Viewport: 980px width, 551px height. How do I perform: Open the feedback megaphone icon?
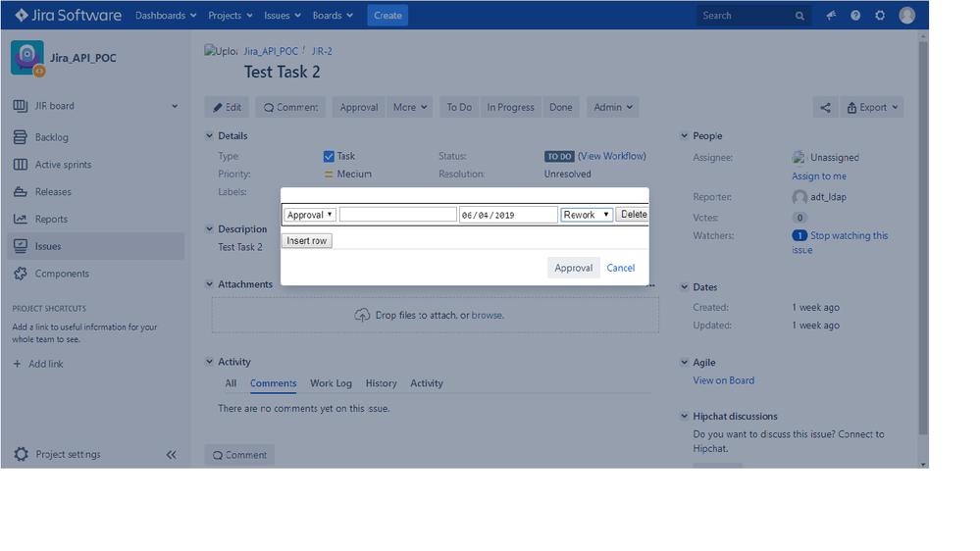pyautogui.click(x=831, y=15)
